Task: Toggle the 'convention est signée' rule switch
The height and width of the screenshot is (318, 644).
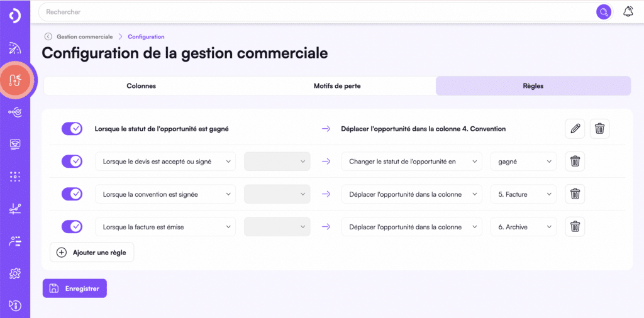Action: [x=72, y=194]
